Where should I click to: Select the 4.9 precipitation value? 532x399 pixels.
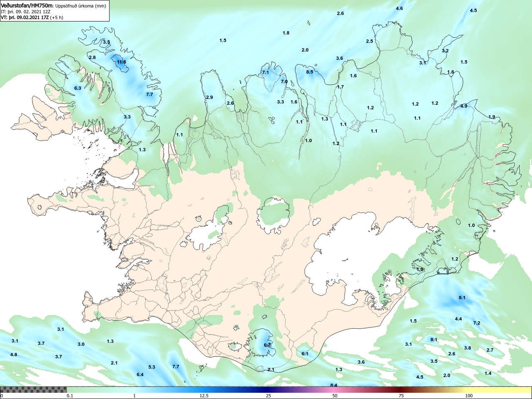[x=464, y=106]
